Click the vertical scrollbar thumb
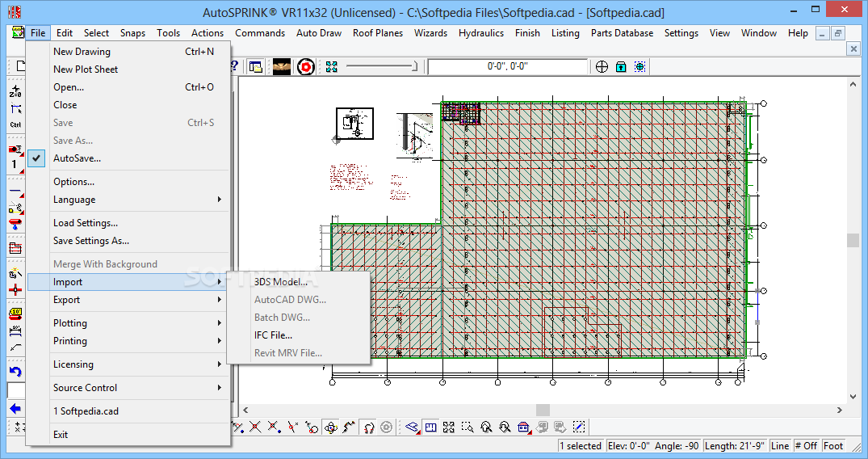 (x=853, y=240)
